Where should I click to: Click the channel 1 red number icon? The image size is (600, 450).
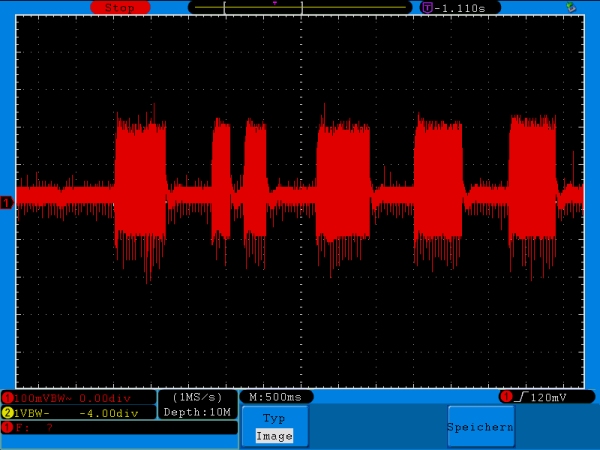click(7, 398)
